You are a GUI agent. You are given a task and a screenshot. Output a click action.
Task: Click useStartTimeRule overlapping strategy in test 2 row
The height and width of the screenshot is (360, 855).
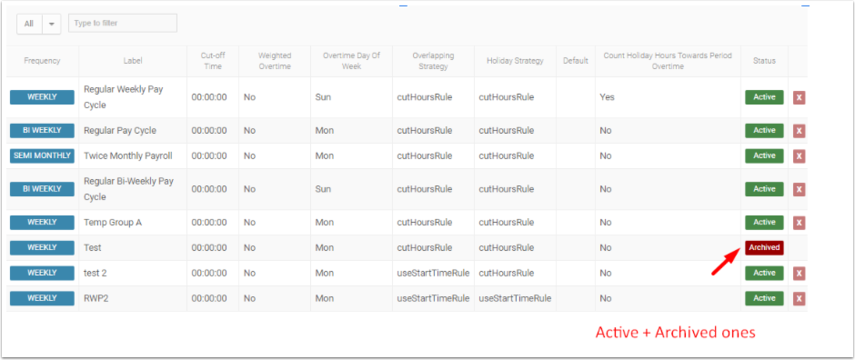click(433, 273)
